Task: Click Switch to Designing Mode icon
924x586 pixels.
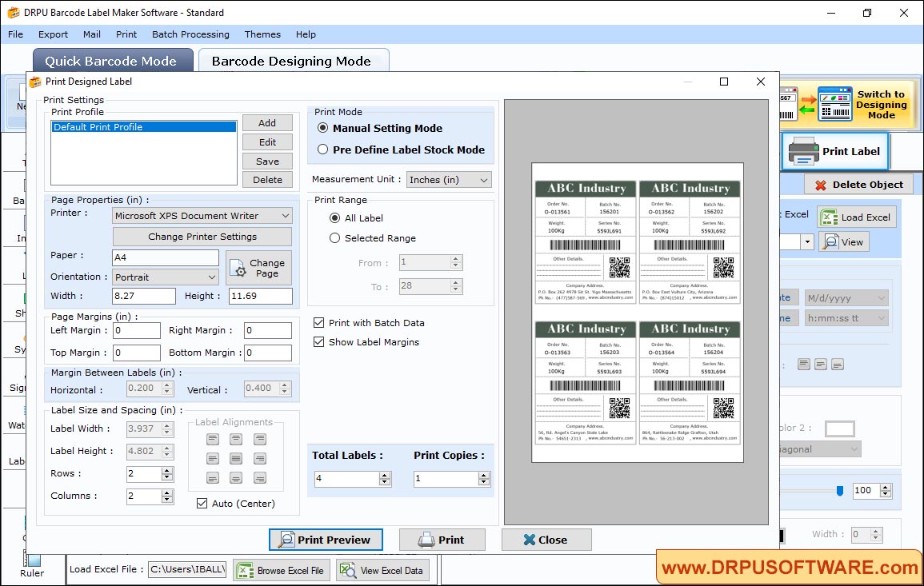Action: pos(834,104)
